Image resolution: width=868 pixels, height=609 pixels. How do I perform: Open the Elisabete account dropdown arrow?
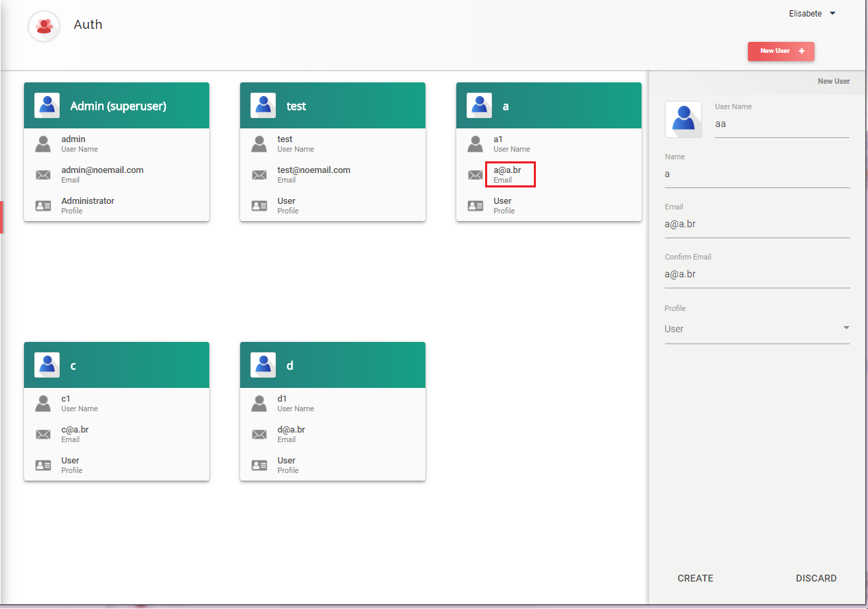832,14
